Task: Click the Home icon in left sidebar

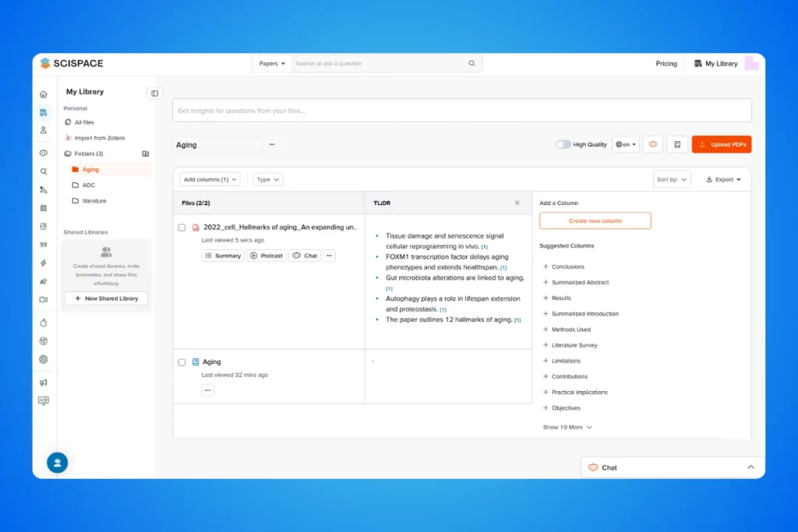Action: [44, 94]
